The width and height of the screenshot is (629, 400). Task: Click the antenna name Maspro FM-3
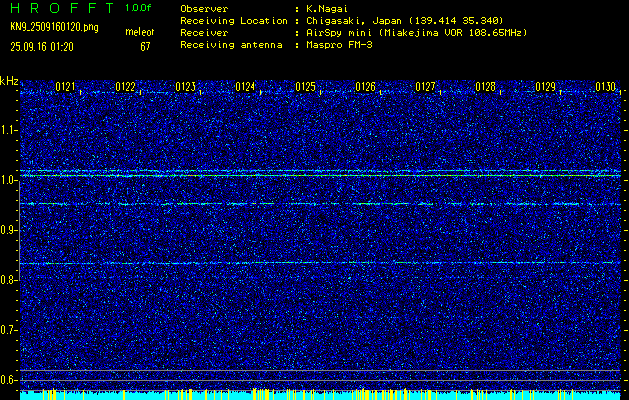click(339, 45)
